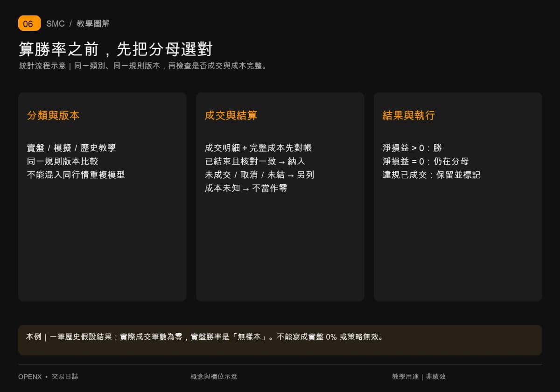The image size is (560, 392).
Task: Click the footer text OPENX • 交易日誌
Action: [x=48, y=377]
